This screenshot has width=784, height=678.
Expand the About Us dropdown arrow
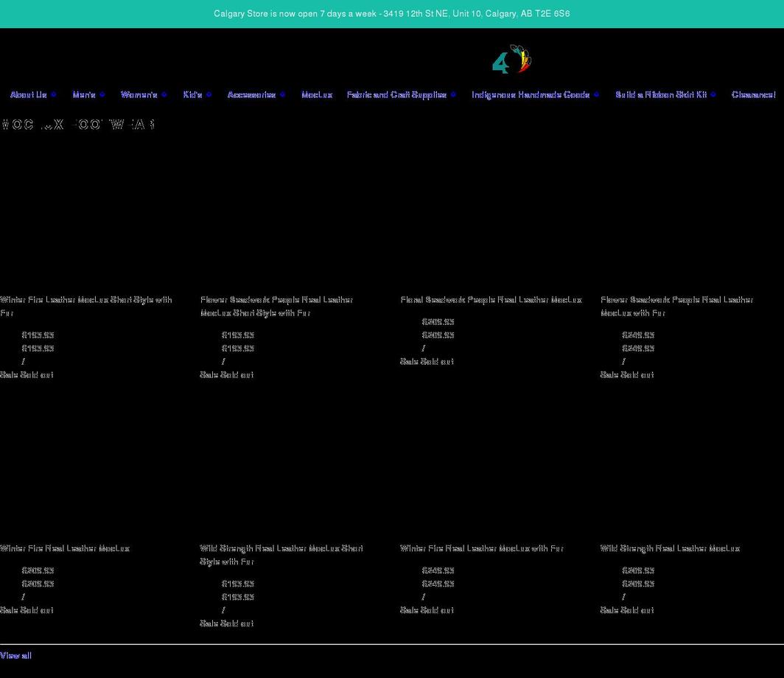pos(53,95)
